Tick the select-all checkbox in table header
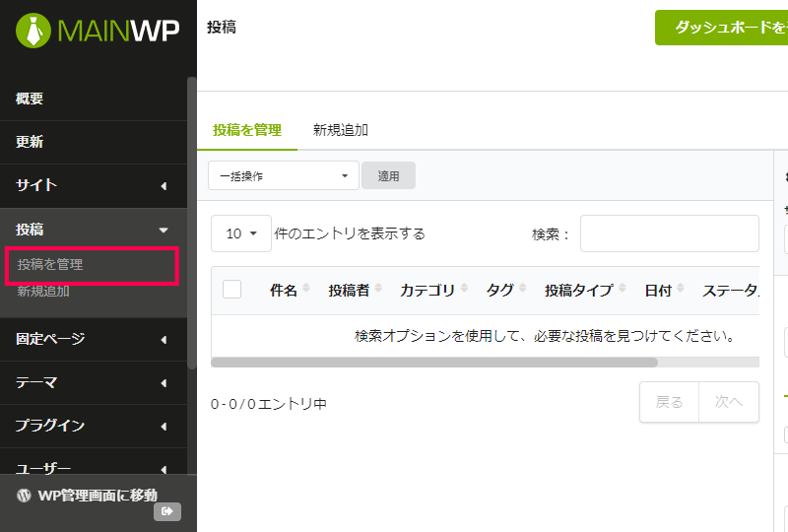 coord(231,289)
